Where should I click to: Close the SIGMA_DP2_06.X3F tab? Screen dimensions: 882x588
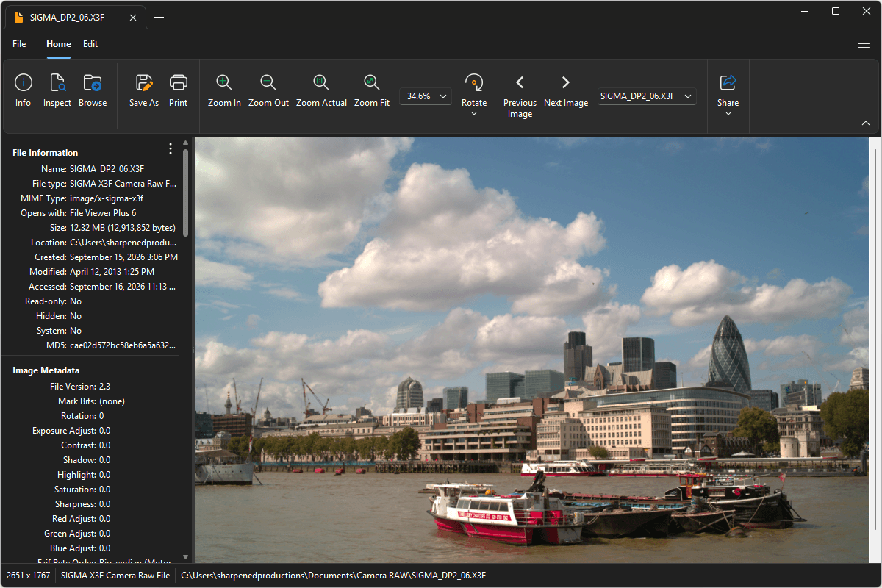(x=133, y=18)
